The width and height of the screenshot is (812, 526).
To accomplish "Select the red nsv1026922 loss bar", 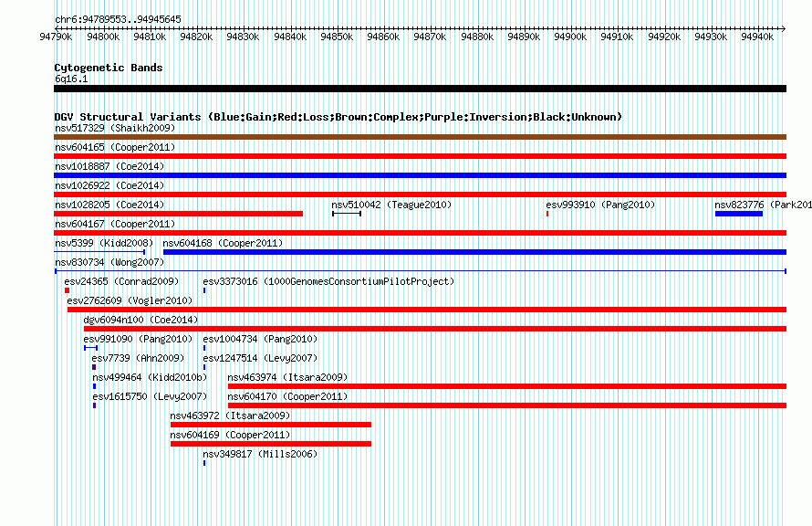I will click(420, 195).
